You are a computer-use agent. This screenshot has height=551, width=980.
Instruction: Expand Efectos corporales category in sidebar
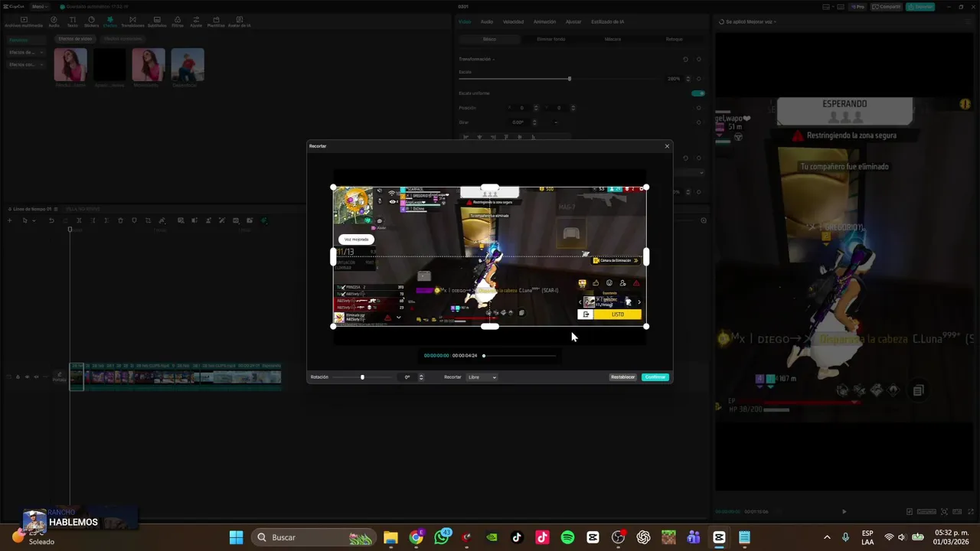click(x=24, y=64)
